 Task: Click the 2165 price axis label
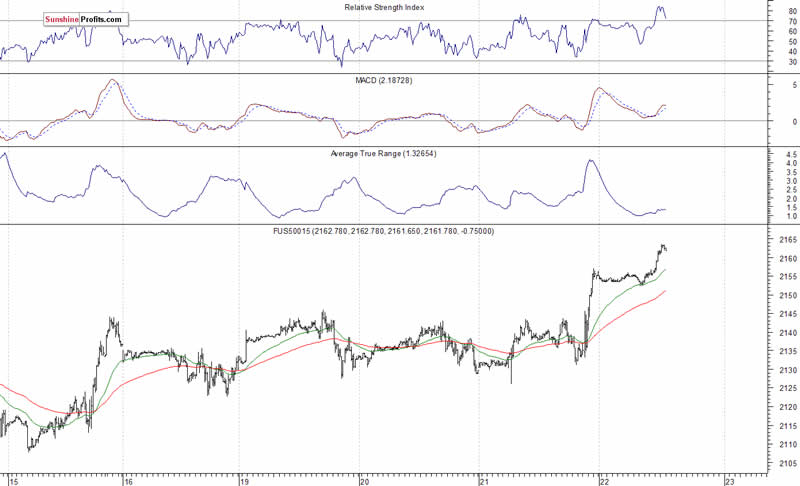(785, 241)
